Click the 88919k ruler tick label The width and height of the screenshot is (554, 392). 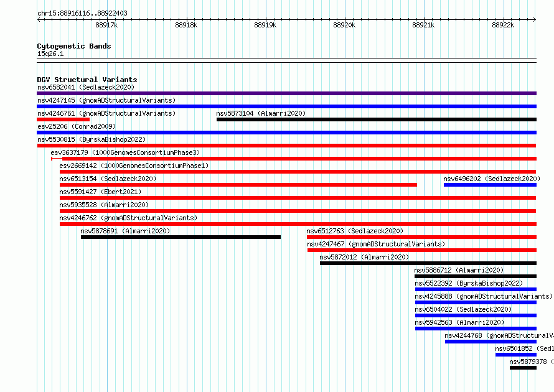coord(265,25)
